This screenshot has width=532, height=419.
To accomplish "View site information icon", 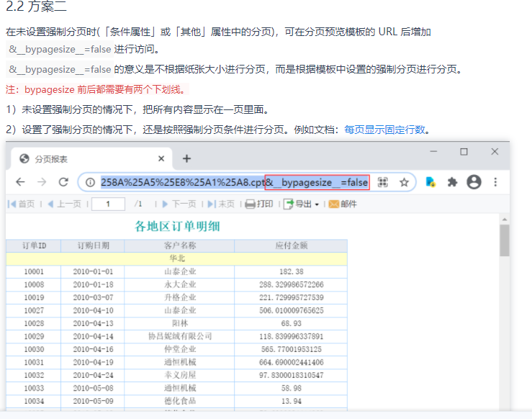I will tap(90, 183).
